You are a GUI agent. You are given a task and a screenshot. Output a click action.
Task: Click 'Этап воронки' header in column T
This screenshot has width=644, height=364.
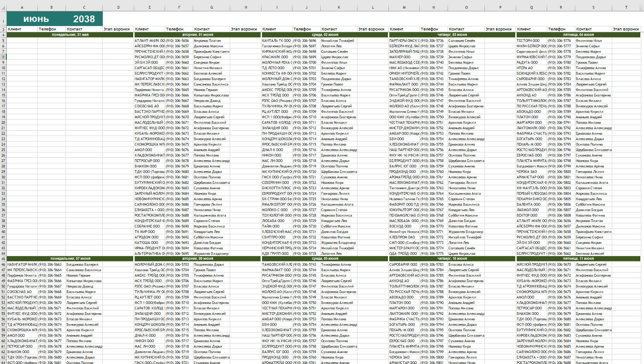click(626, 29)
